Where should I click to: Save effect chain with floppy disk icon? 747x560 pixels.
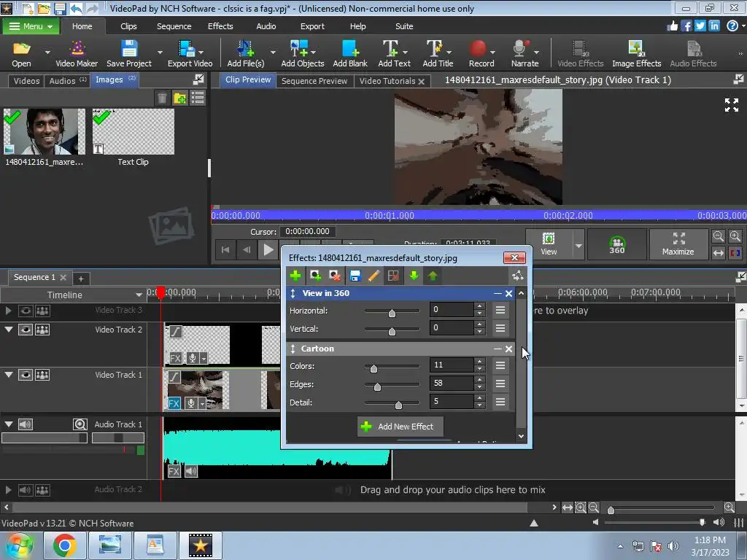(x=355, y=276)
